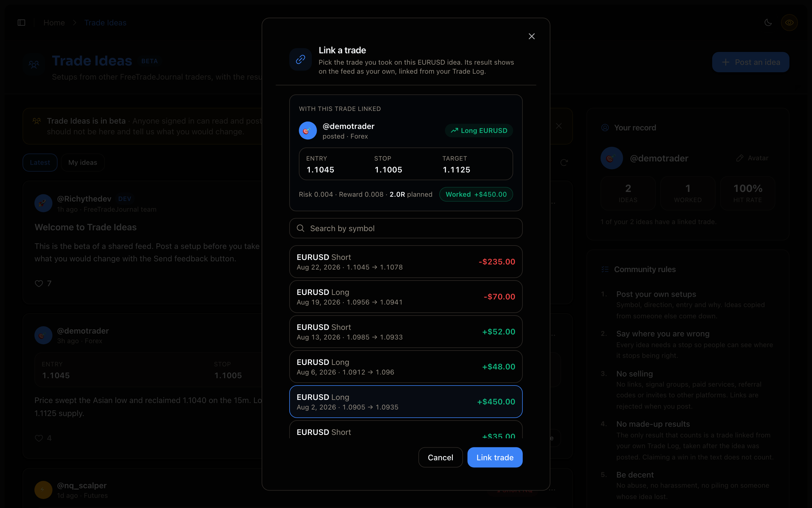Click the 'No selling' community rule
This screenshot has width=812, height=508.
(x=634, y=374)
